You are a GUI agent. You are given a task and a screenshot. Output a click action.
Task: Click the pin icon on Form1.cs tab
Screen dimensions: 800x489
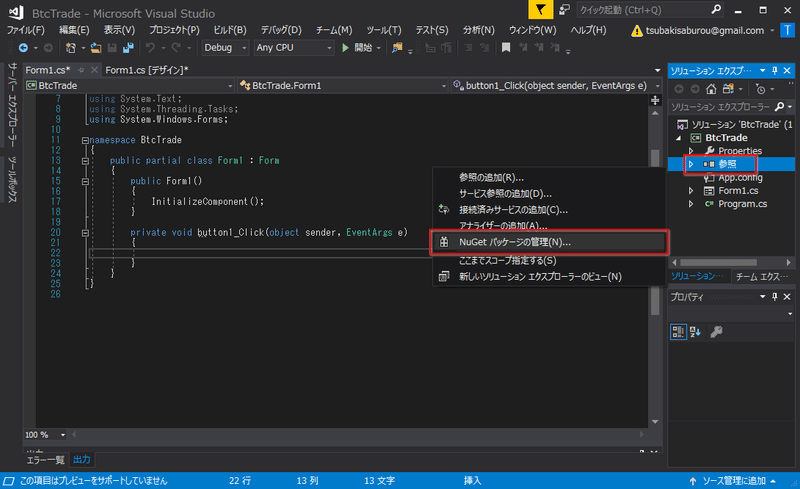[x=81, y=70]
